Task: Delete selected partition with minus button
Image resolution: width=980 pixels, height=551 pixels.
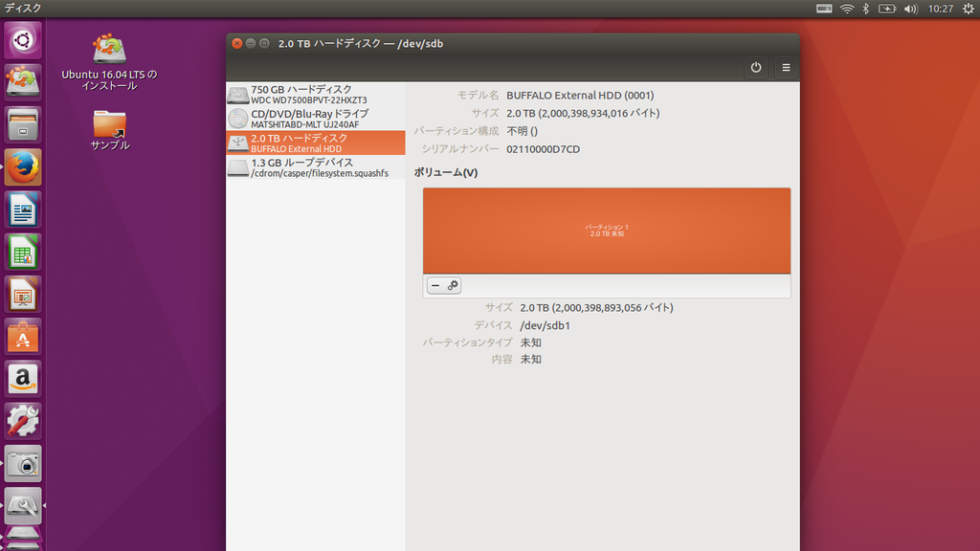Action: (435, 285)
